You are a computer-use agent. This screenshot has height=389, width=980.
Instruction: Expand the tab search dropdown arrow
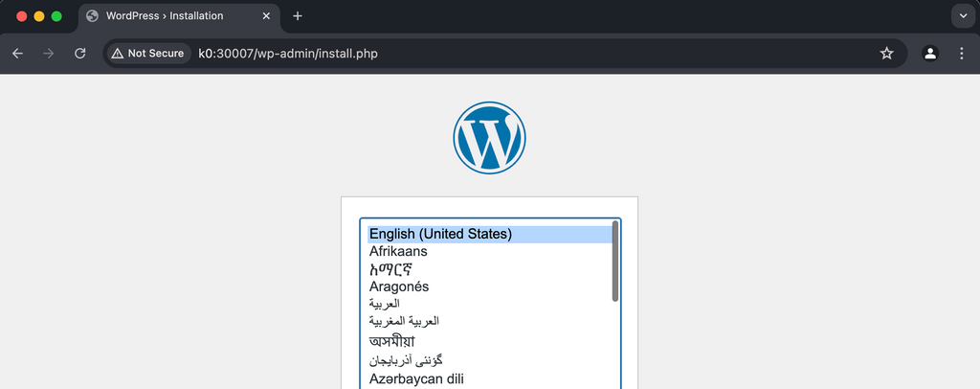click(962, 16)
